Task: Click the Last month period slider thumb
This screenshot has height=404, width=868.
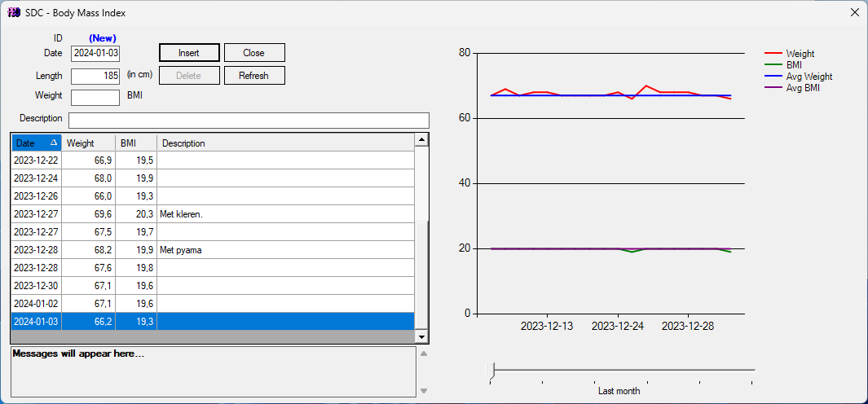Action: point(490,371)
